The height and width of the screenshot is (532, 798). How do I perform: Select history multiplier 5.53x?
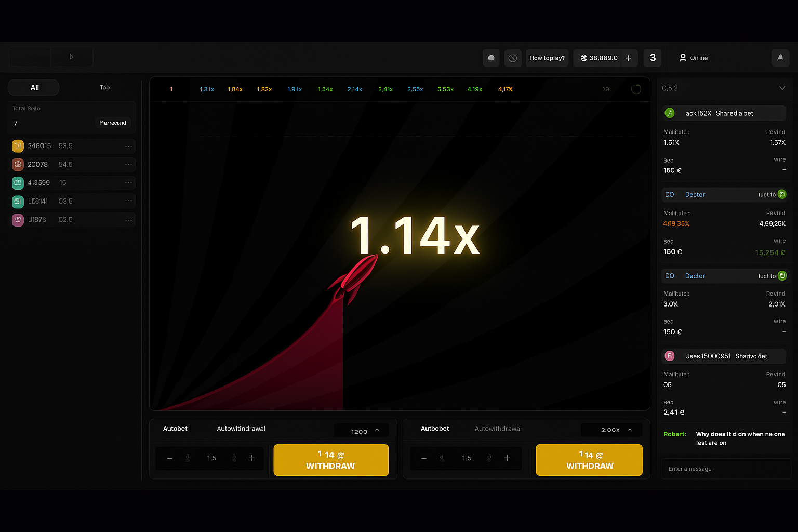(x=445, y=89)
